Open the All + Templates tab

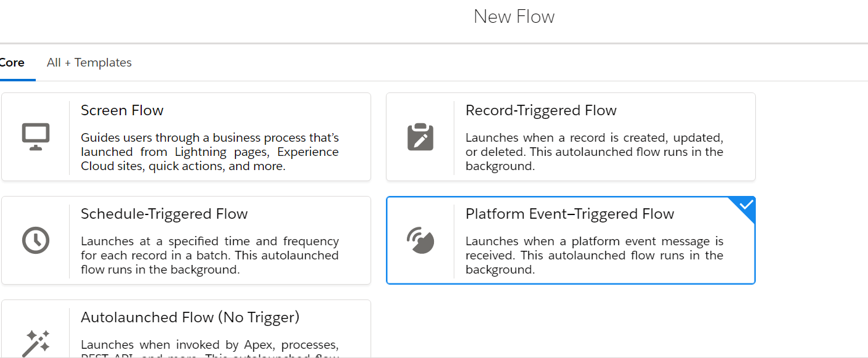[89, 62]
